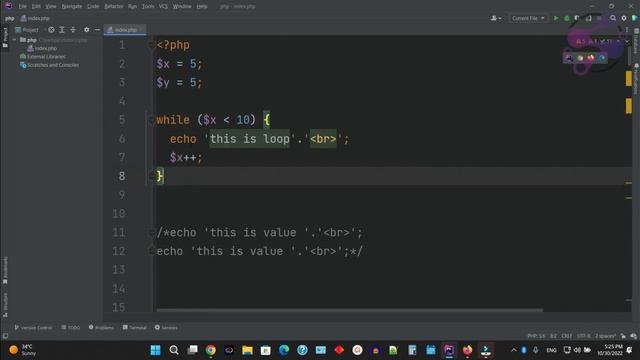Open taskbar Search magnifier
640x360 pixels.
174,350
